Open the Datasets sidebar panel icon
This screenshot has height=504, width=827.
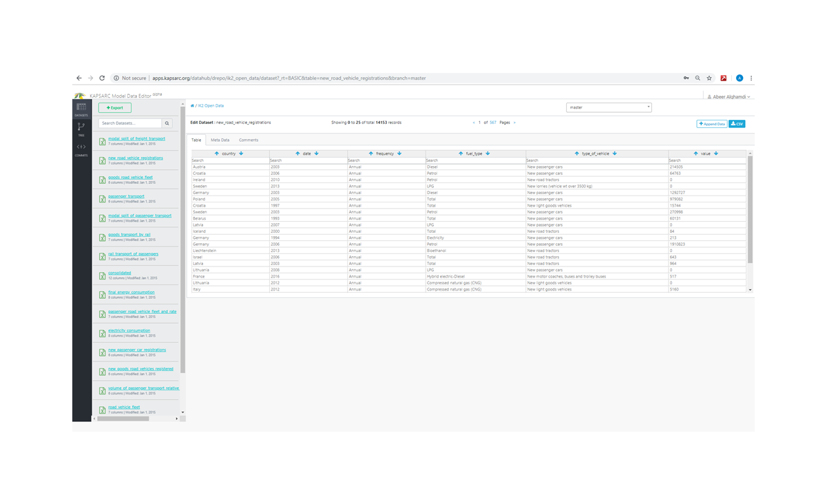pos(81,107)
